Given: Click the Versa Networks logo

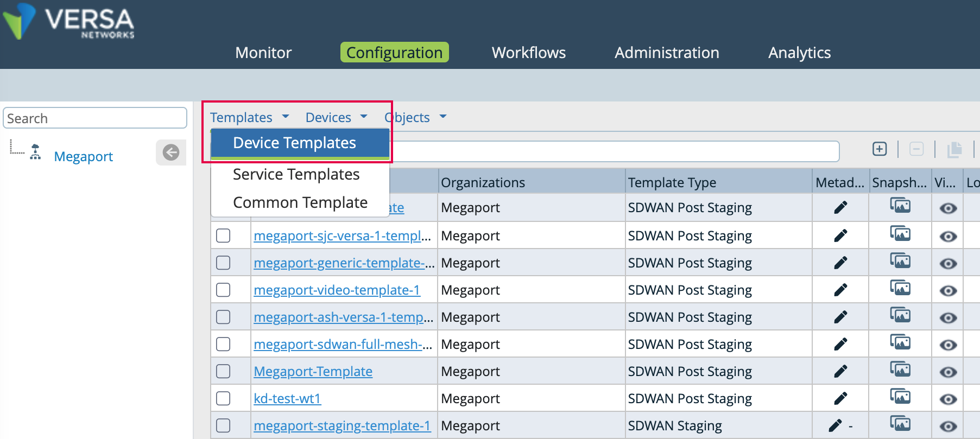Looking at the screenshot, I should click(x=69, y=22).
